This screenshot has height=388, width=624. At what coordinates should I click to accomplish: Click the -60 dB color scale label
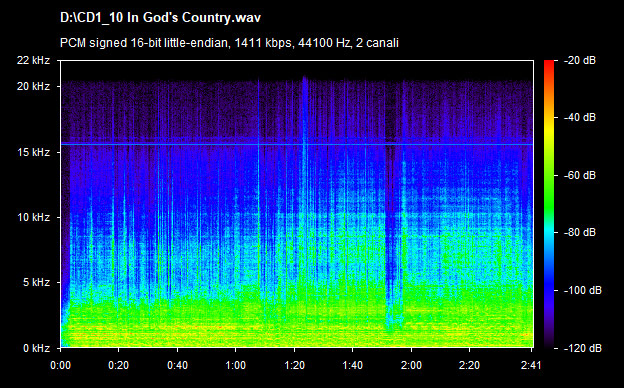580,175
